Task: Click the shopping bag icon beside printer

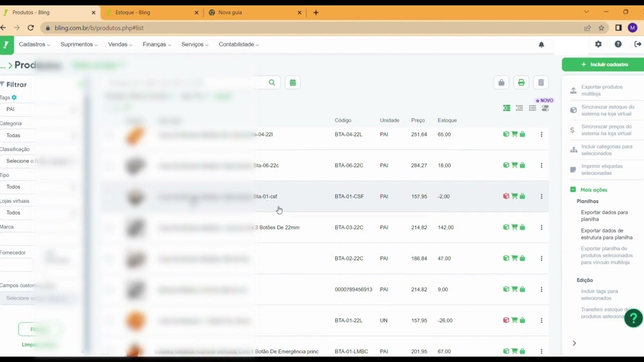Action: (501, 82)
